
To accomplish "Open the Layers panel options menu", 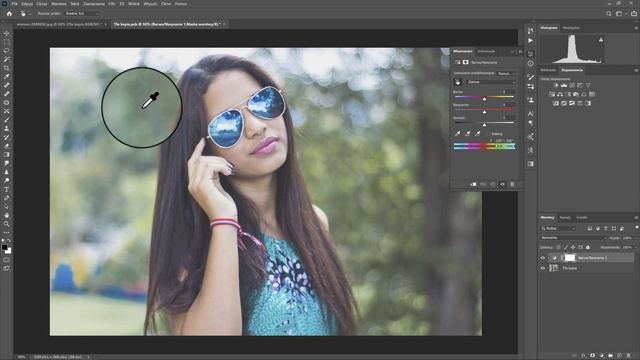I will (x=636, y=218).
